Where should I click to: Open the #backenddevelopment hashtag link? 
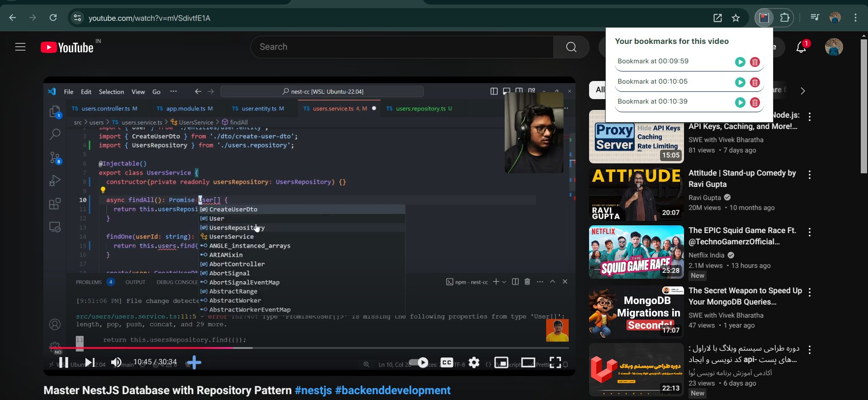tap(392, 390)
